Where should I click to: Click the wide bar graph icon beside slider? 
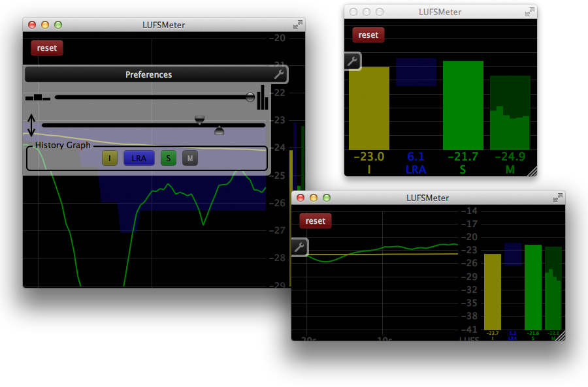coord(38,97)
